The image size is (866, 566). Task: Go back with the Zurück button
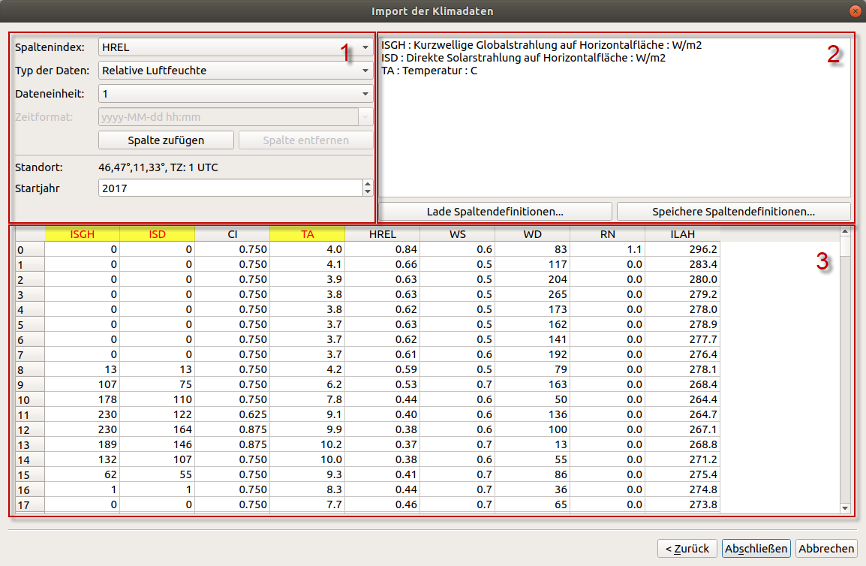click(x=687, y=548)
